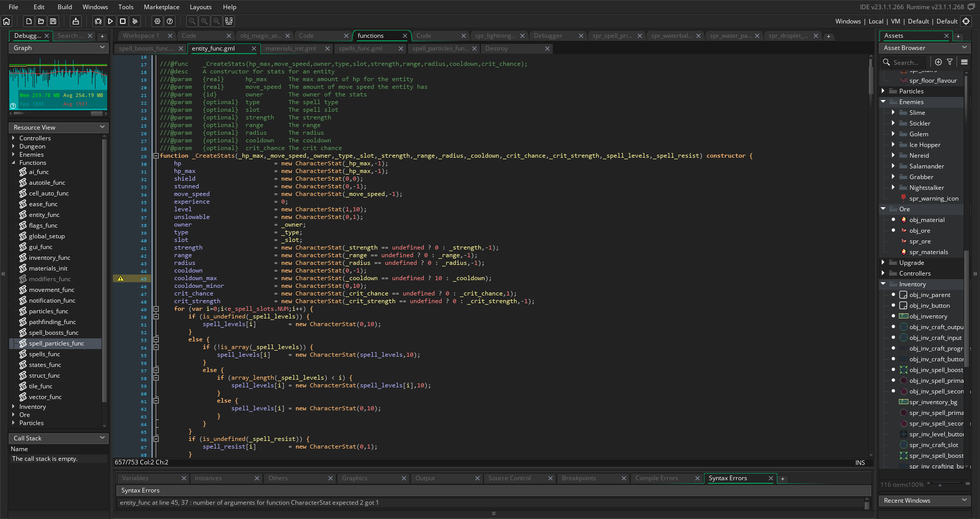Image resolution: width=980 pixels, height=519 pixels.
Task: Expand the Controllers group in Resource View
Action: pos(13,138)
